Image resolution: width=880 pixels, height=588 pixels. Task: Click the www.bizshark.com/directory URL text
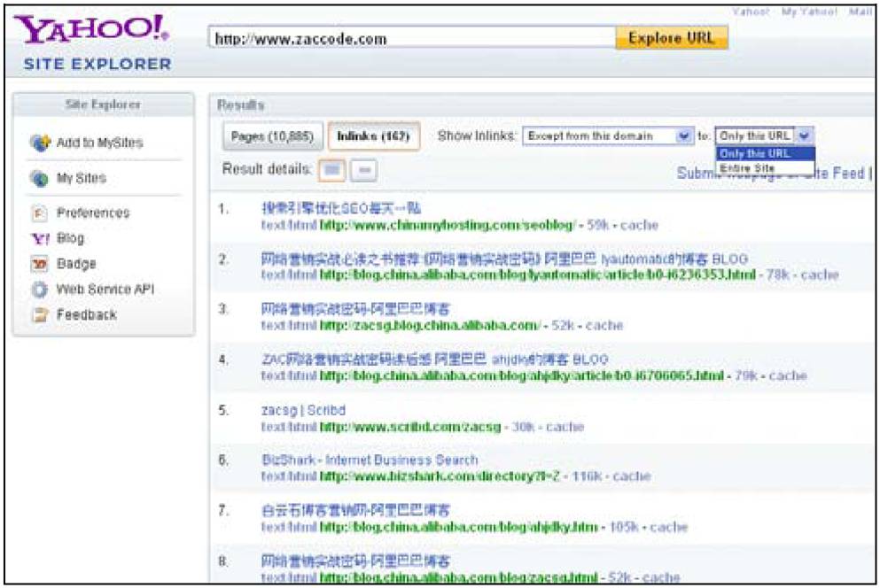point(440,476)
